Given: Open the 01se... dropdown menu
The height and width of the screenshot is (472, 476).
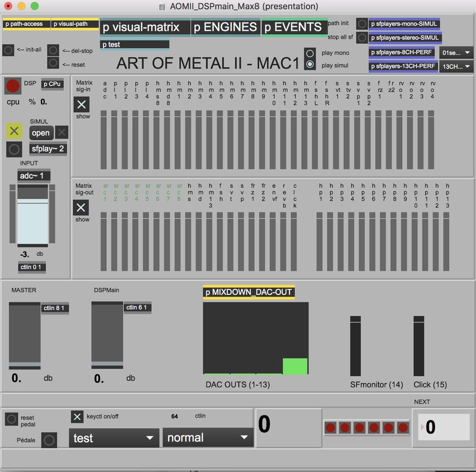Looking at the screenshot, I should point(456,53).
